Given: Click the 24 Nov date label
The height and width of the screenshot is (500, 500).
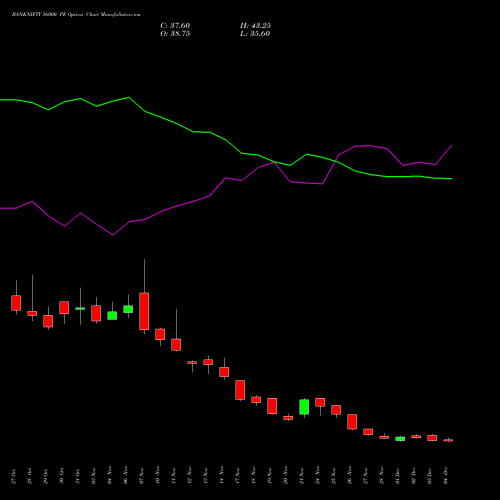Looking at the screenshot, I should tap(318, 475).
